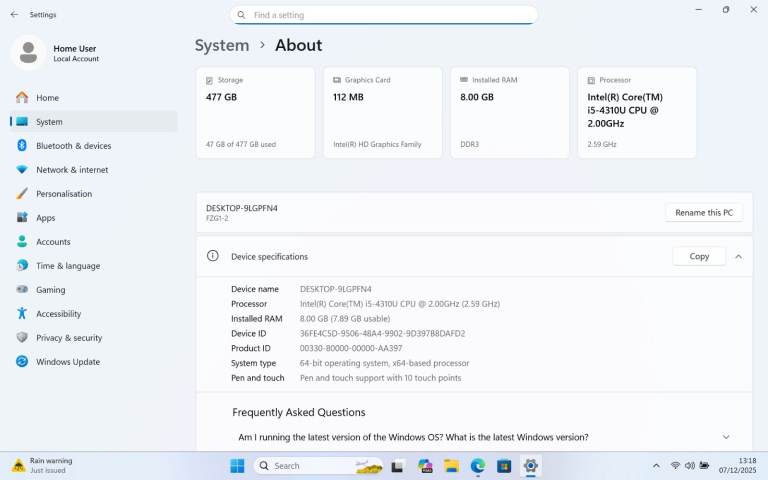Open Privacy & security settings
This screenshot has width=768, height=480.
click(x=69, y=338)
